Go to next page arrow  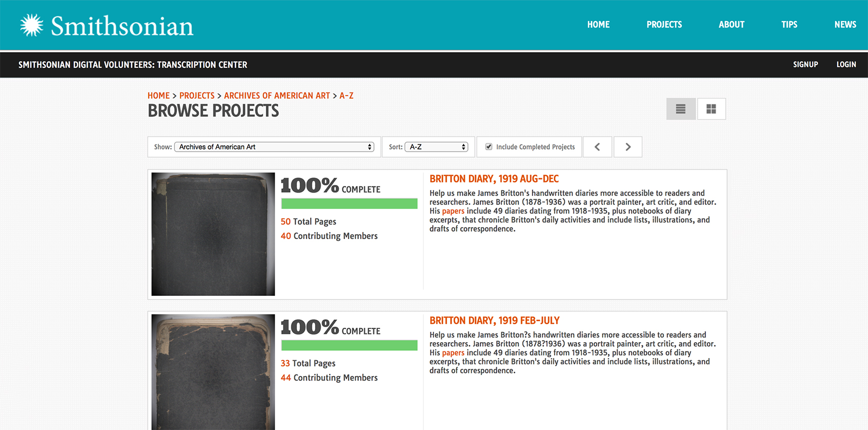628,147
